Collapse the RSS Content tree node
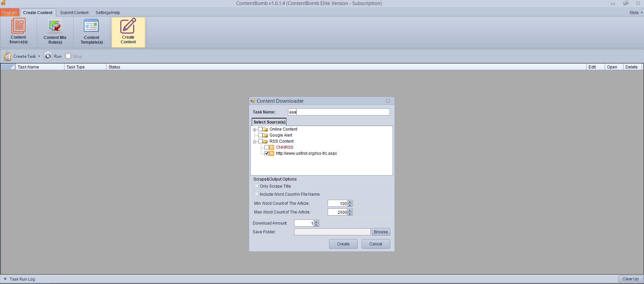644x284 pixels. coord(255,142)
